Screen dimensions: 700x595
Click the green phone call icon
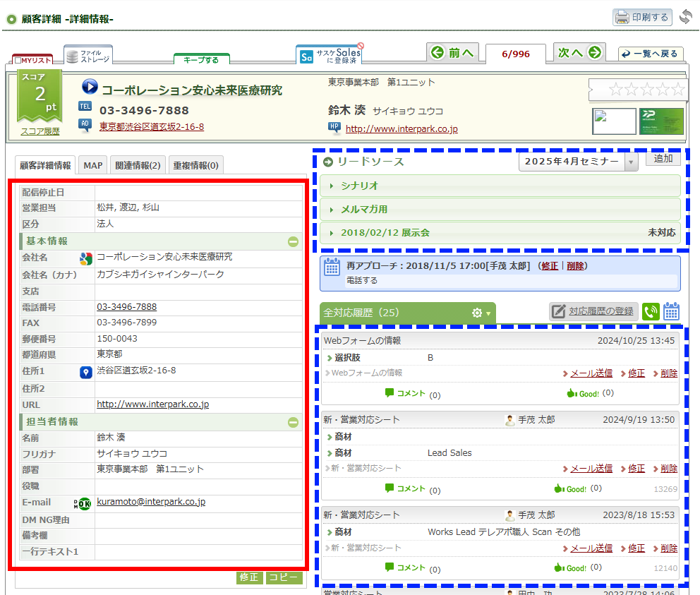pos(651,311)
